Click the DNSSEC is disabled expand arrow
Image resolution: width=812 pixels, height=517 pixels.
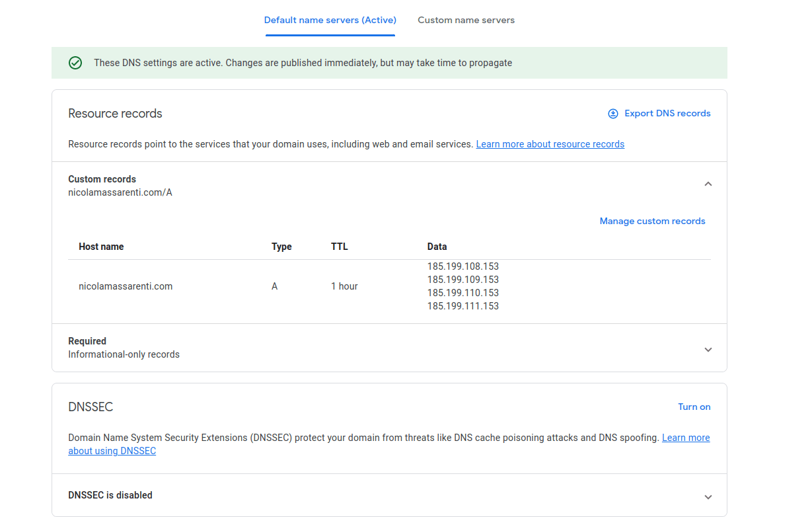pyautogui.click(x=708, y=496)
